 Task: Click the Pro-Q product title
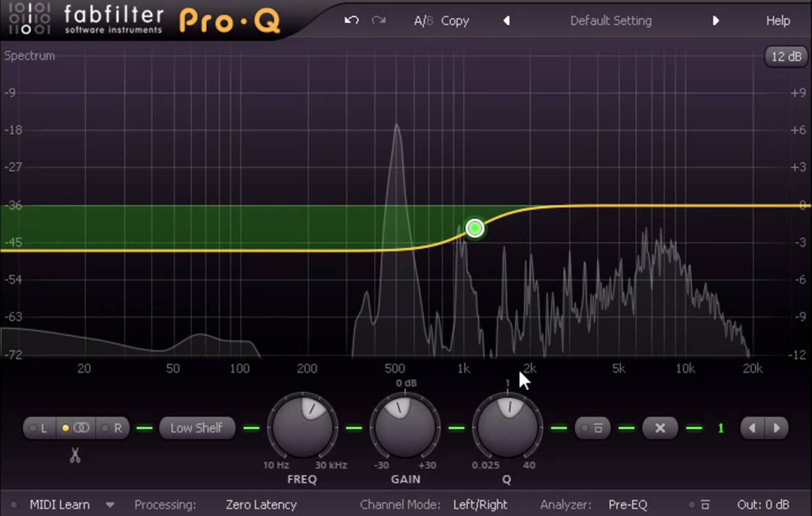point(229,21)
